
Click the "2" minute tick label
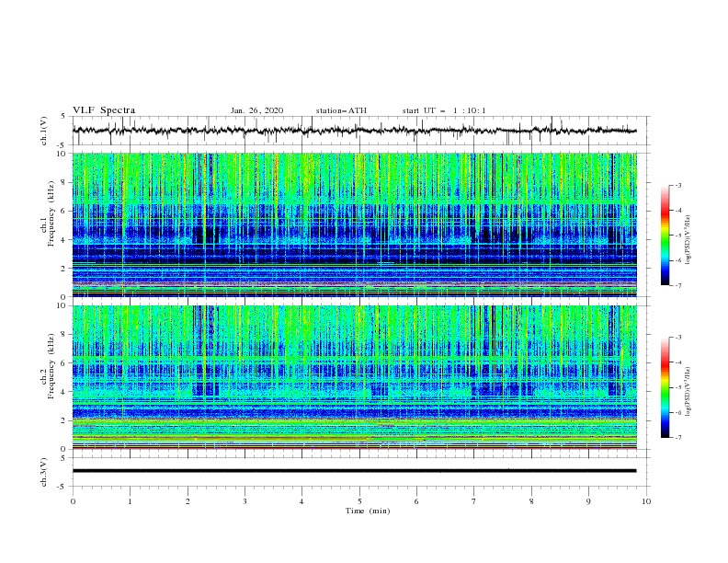click(188, 501)
